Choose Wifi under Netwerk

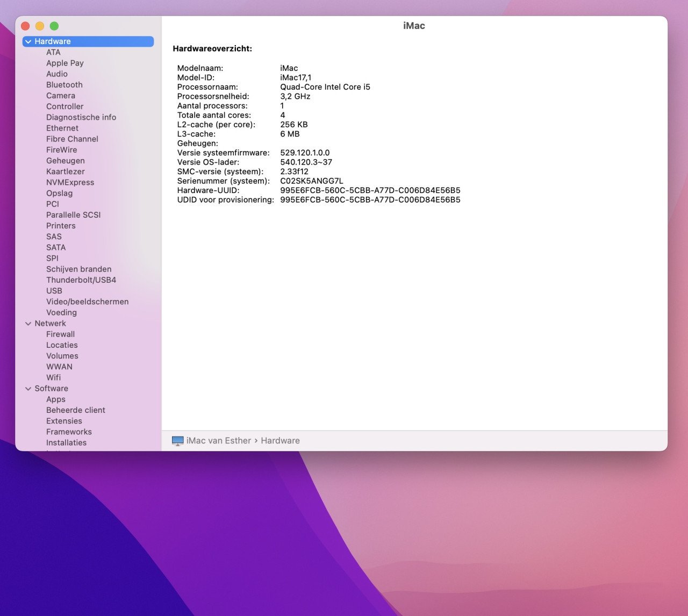(53, 377)
